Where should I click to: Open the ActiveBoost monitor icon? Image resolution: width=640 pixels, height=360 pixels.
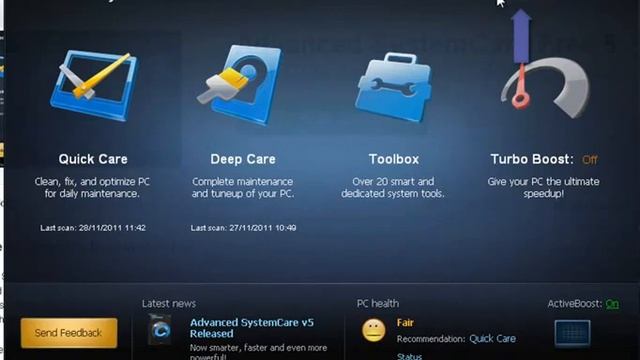572,333
